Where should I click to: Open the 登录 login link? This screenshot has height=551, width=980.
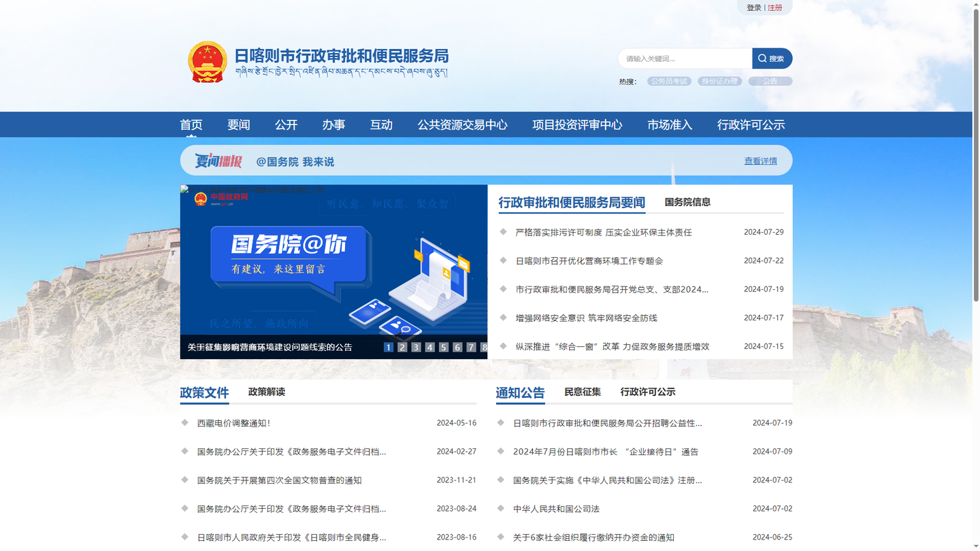(x=753, y=7)
